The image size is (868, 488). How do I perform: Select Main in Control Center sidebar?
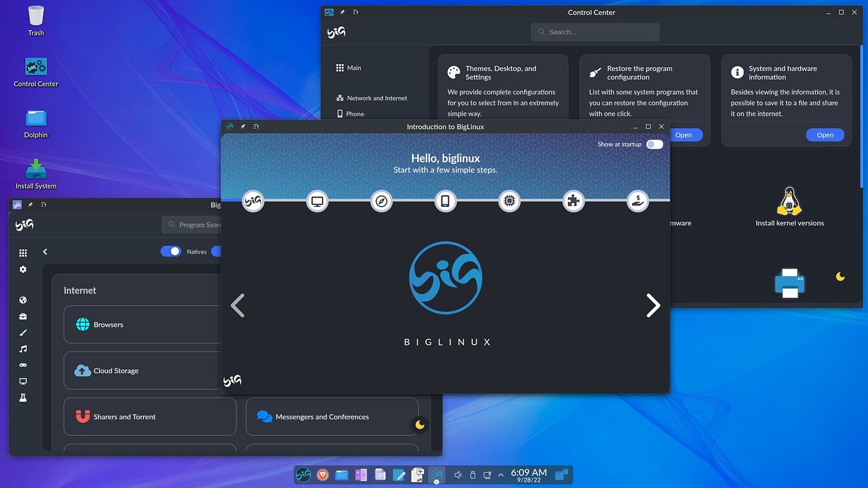pyautogui.click(x=353, y=67)
